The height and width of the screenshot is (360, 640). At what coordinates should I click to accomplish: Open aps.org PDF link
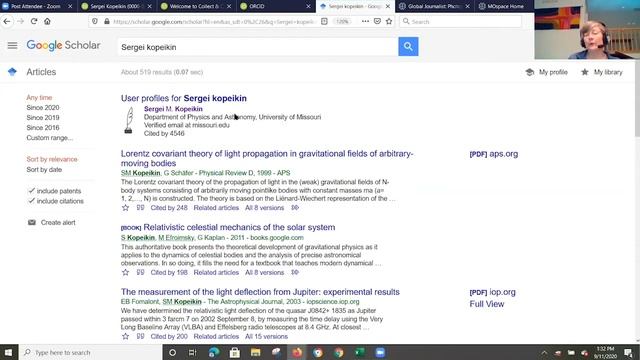click(x=493, y=154)
